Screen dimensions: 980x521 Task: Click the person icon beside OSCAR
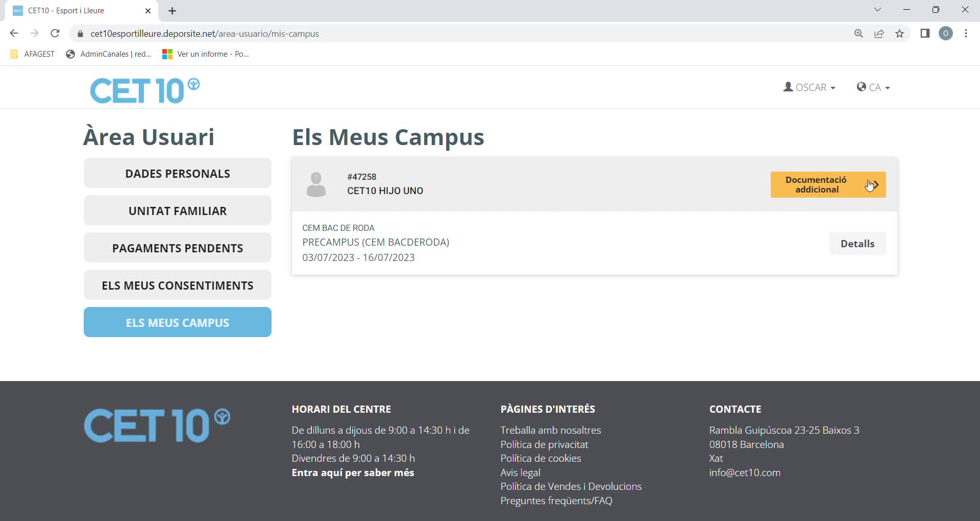pyautogui.click(x=788, y=87)
